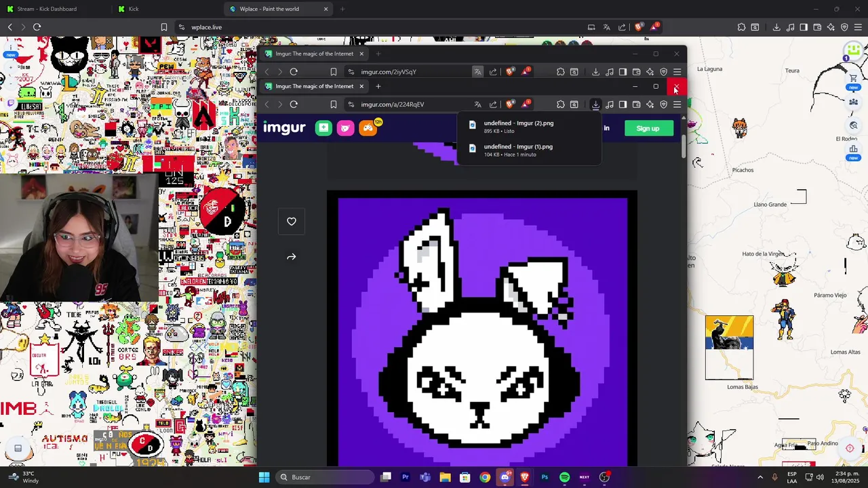Toggle sidebar icon in front imgur window
This screenshot has height=488, width=868.
click(623, 104)
